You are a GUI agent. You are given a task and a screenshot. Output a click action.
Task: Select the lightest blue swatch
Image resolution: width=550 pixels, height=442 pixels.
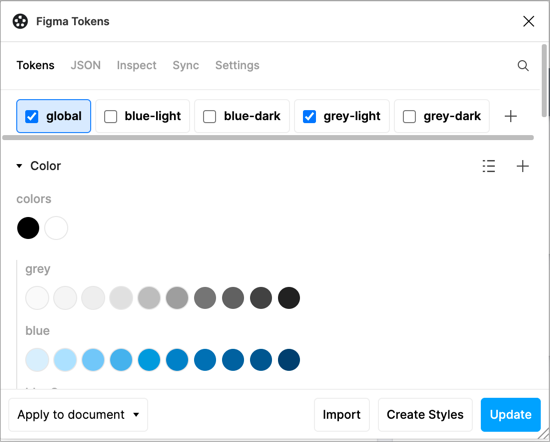click(37, 360)
